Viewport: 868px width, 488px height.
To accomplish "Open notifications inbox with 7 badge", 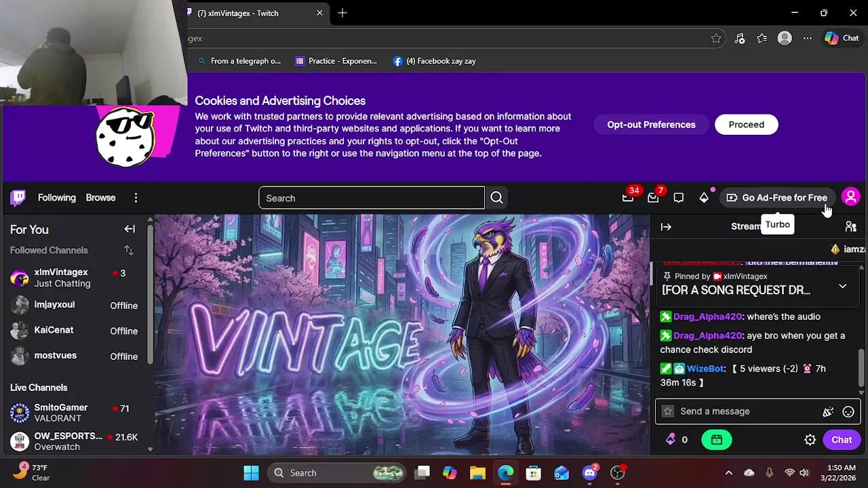I will [x=653, y=198].
